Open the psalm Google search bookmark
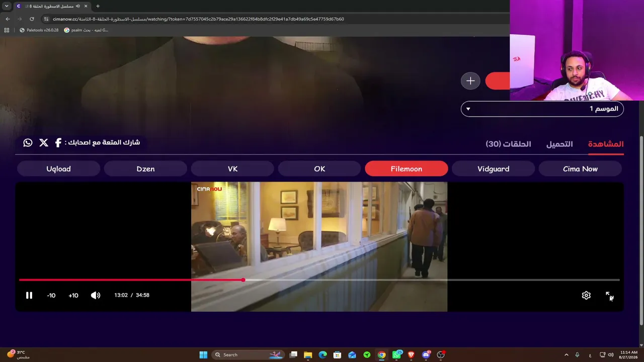Viewport: 644px width, 362px height. (x=86, y=30)
